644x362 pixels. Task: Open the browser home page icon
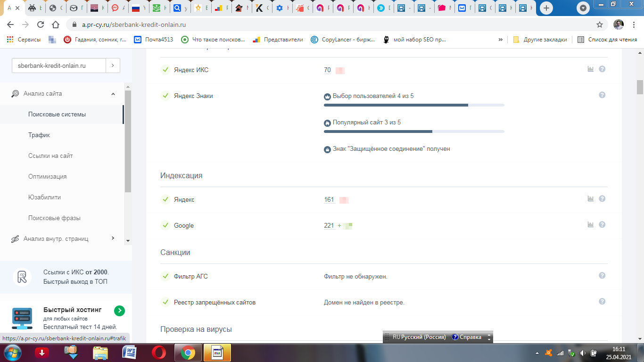(56, 25)
